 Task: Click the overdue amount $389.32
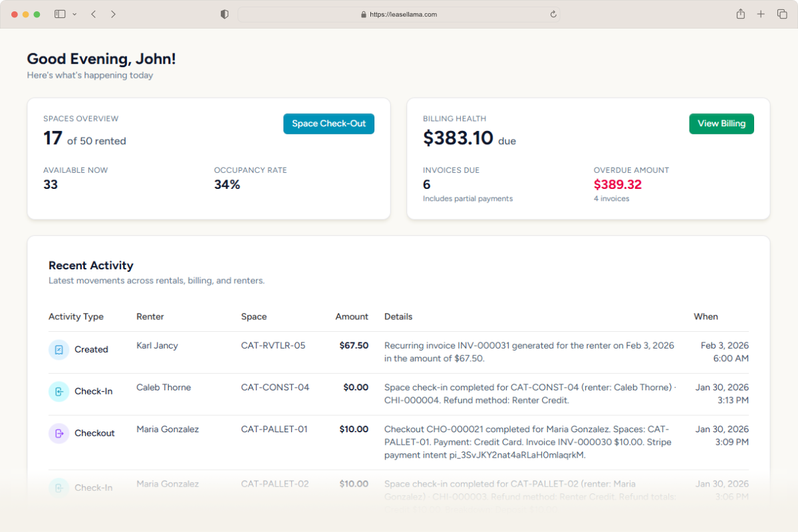[x=617, y=185]
